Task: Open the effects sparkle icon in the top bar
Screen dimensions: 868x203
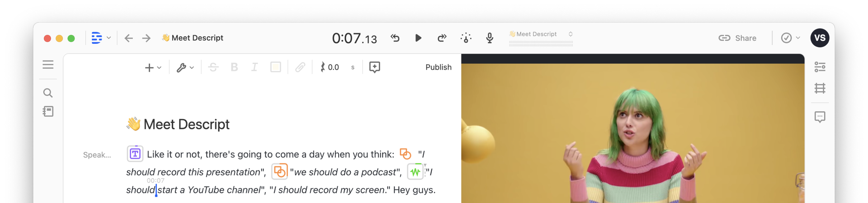Action: point(466,38)
